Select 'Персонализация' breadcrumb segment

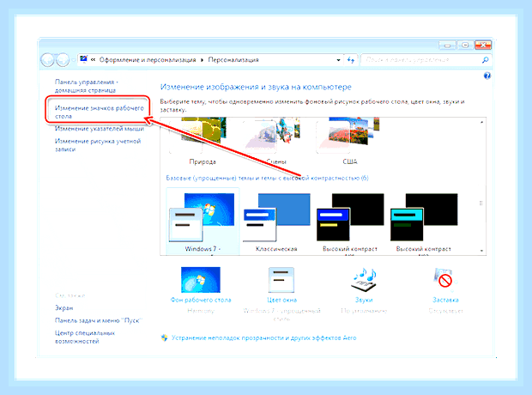click(x=233, y=60)
